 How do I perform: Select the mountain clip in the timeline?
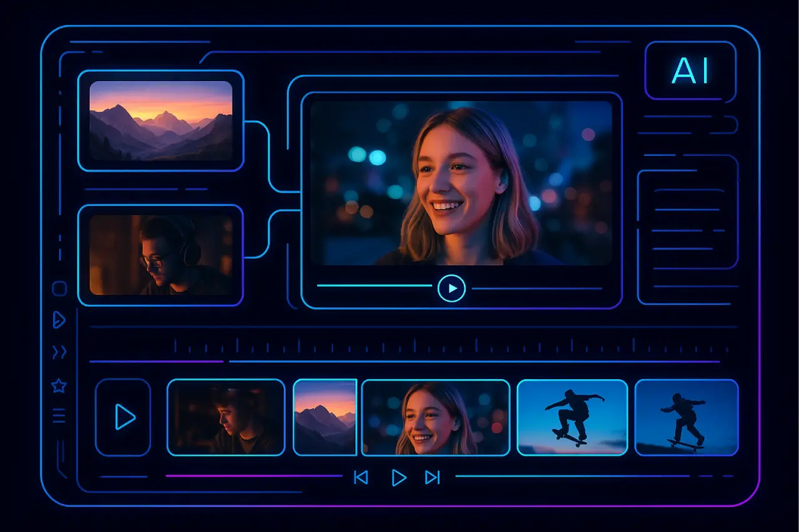click(x=325, y=417)
